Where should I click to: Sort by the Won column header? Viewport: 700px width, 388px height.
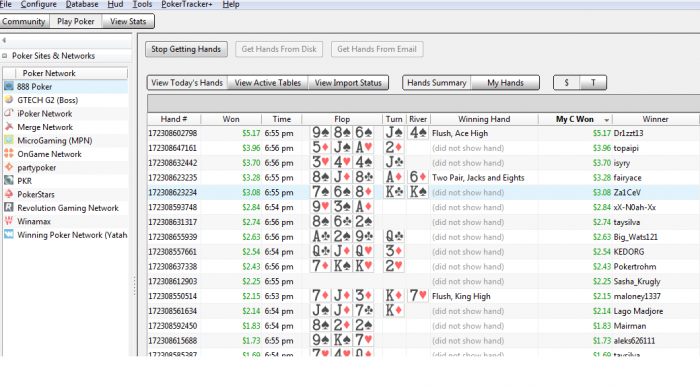click(x=231, y=119)
